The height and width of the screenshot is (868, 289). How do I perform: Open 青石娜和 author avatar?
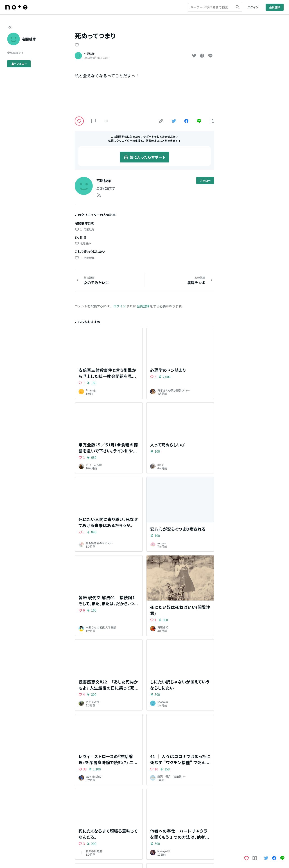point(153,628)
